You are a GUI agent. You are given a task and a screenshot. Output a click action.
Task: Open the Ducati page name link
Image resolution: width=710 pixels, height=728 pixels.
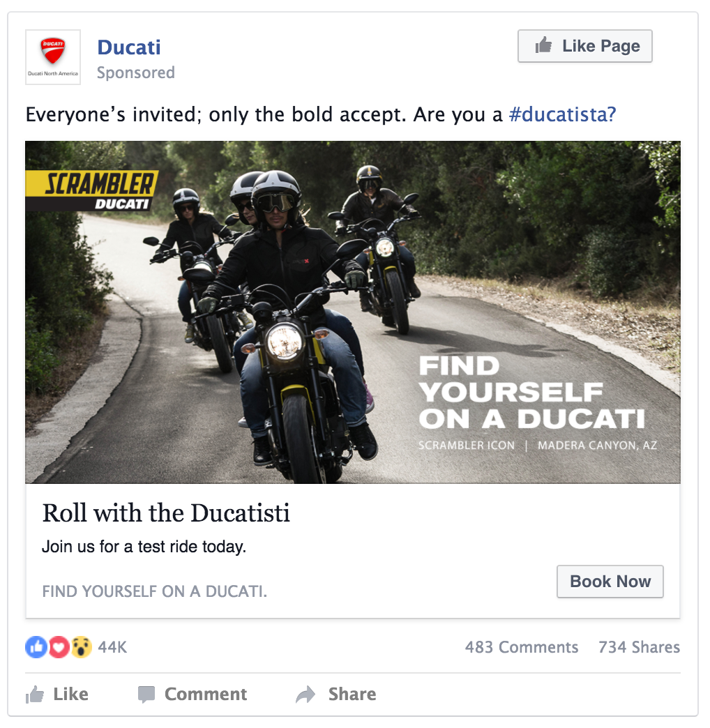[129, 47]
